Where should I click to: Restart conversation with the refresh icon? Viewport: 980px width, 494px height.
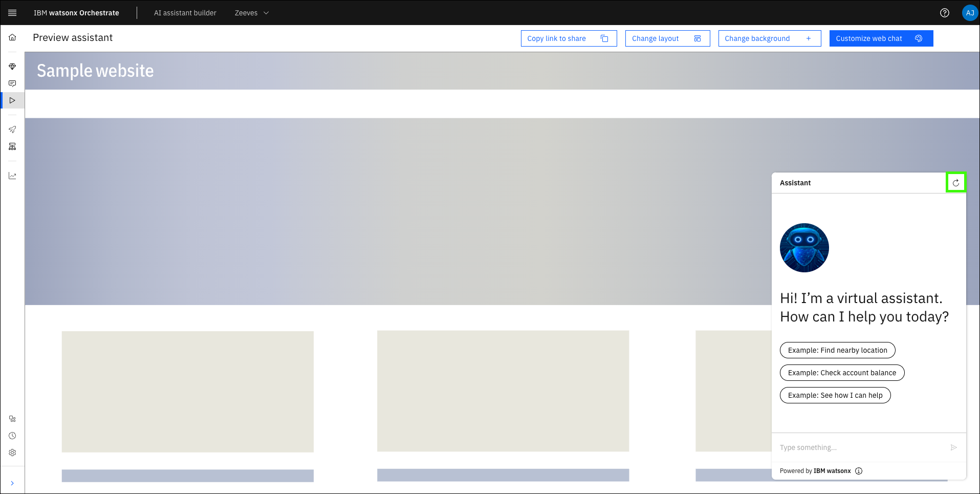pyautogui.click(x=955, y=183)
